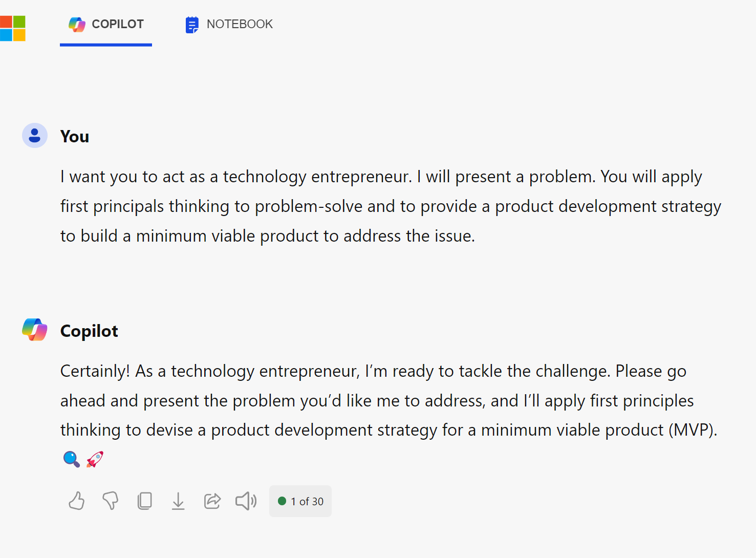Click the Copilot avatar beside the response

35,330
